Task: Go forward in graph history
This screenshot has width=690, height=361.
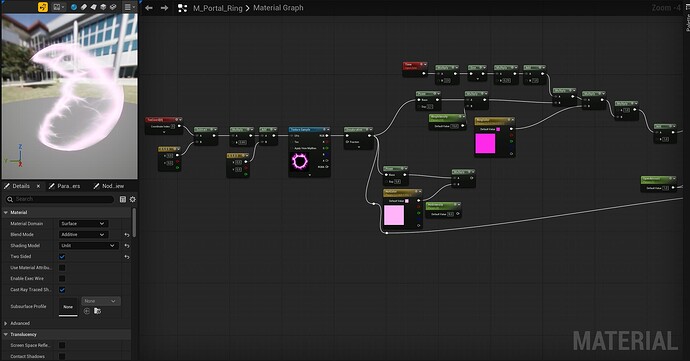Action: click(x=164, y=8)
